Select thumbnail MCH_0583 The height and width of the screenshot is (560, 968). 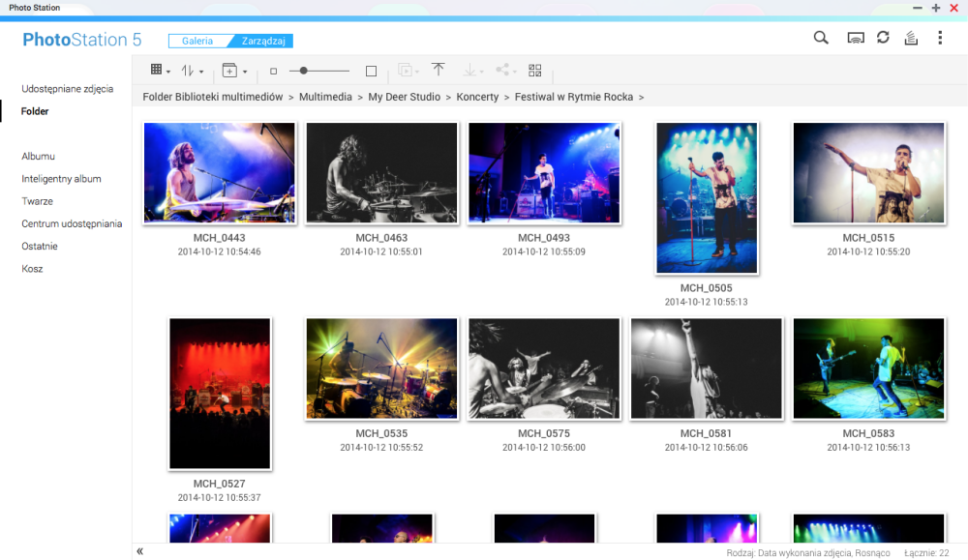click(x=868, y=368)
